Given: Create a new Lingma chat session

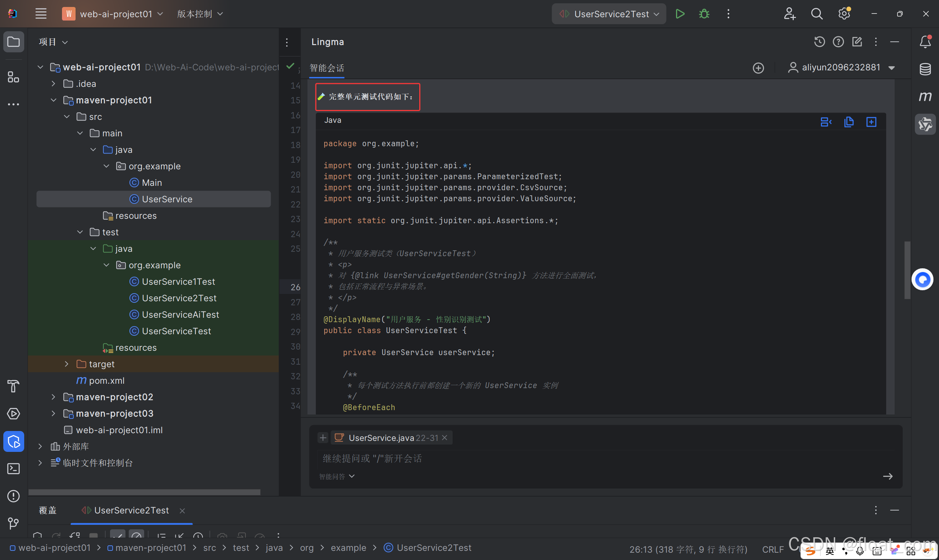Looking at the screenshot, I should [x=758, y=68].
